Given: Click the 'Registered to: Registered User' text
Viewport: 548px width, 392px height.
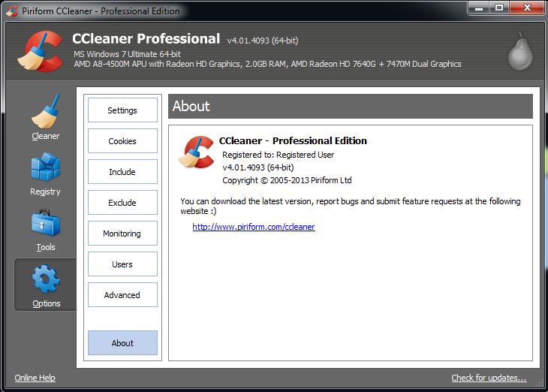Looking at the screenshot, I should (x=279, y=155).
